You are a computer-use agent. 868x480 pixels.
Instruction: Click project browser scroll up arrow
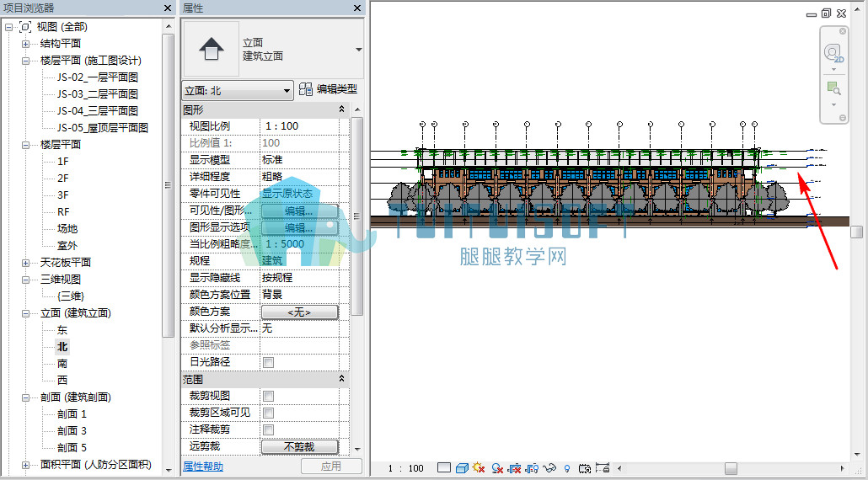[x=169, y=26]
